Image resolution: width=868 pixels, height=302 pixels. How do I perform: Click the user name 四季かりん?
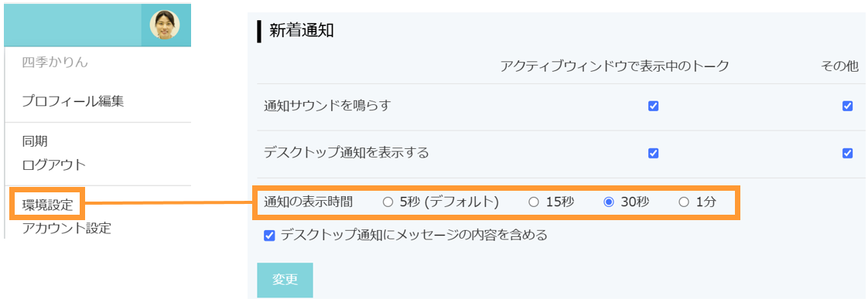point(56,63)
